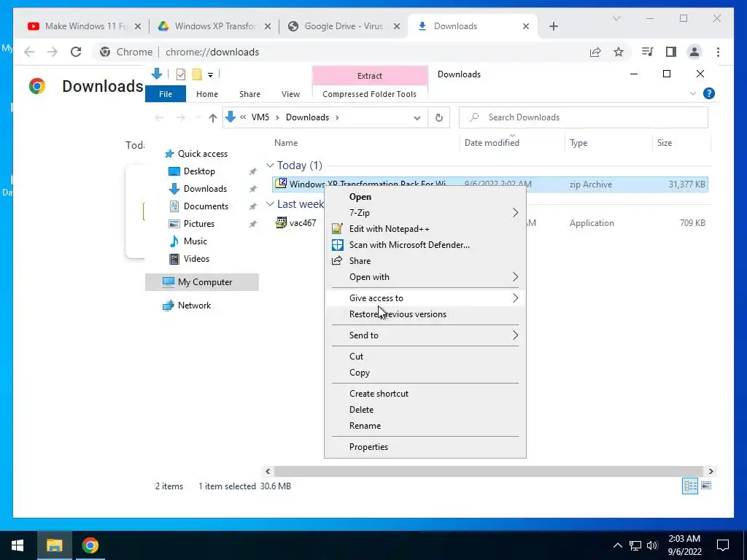Collapse the Today (1) group
Image resolution: width=747 pixels, height=560 pixels.
[270, 166]
